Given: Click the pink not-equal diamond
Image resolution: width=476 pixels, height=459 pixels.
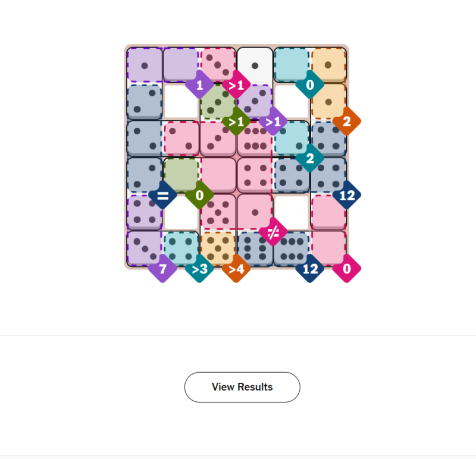Looking at the screenshot, I should 273,231.
